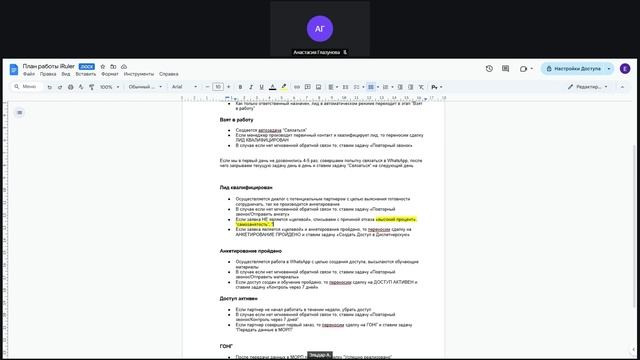Insert an image from toolbar

(x=318, y=87)
